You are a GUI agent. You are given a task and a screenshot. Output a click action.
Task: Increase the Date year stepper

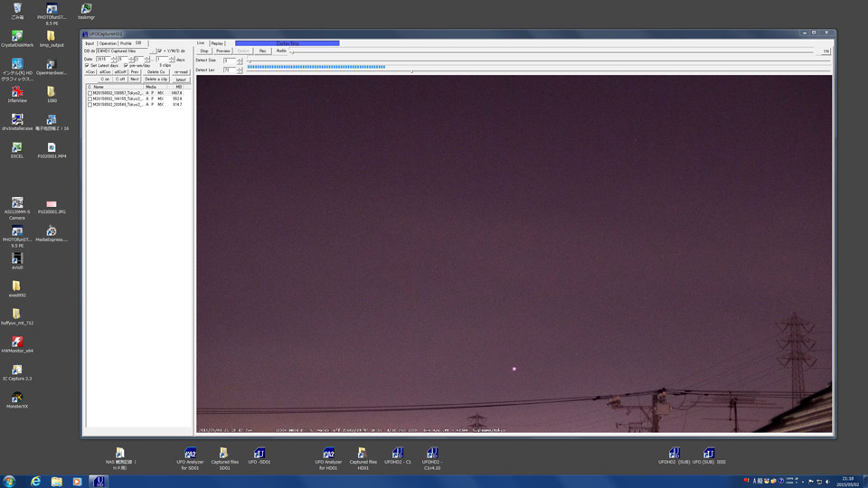click(114, 58)
